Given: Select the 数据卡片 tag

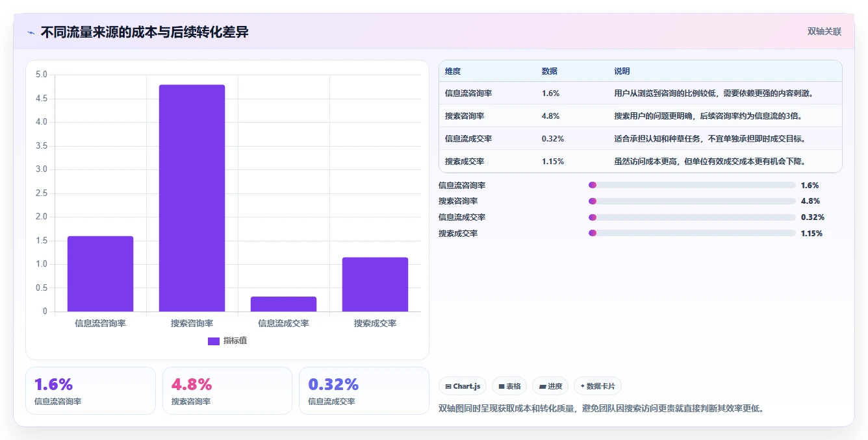Looking at the screenshot, I should pos(598,386).
